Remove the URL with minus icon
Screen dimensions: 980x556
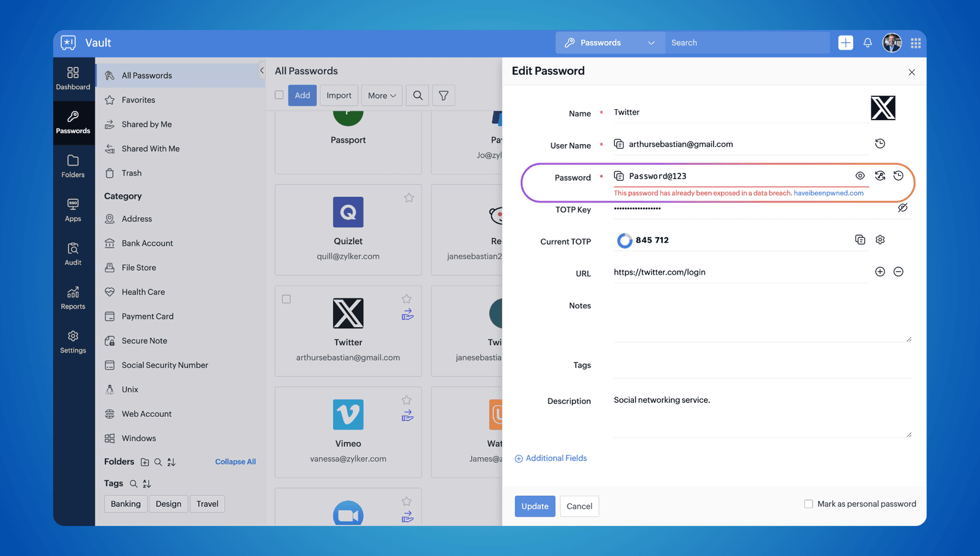point(898,272)
